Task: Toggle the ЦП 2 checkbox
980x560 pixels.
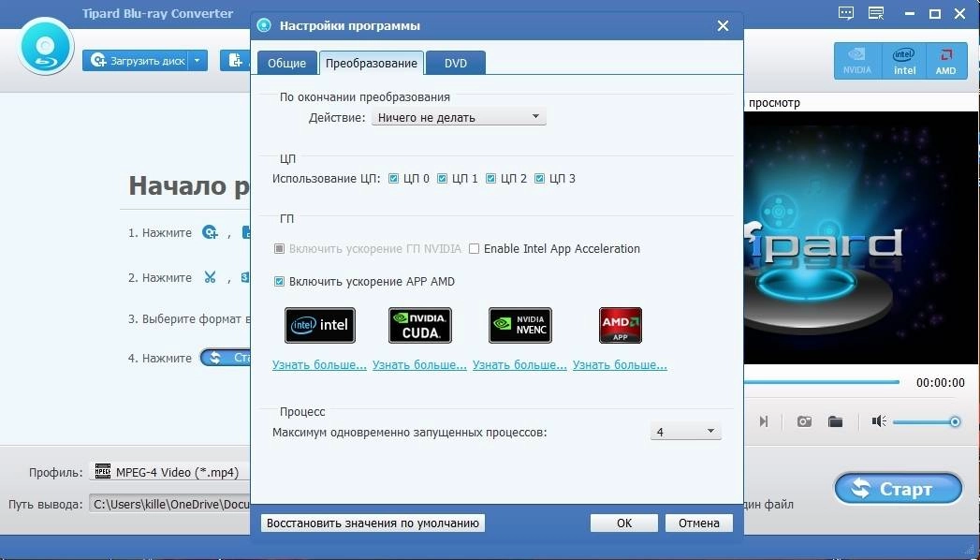Action: 490,179
